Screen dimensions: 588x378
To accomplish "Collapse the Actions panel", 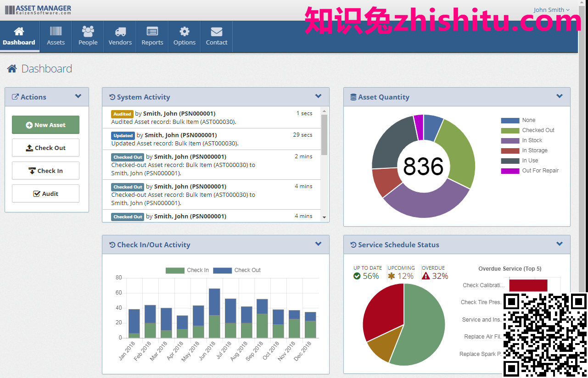I will tap(78, 96).
